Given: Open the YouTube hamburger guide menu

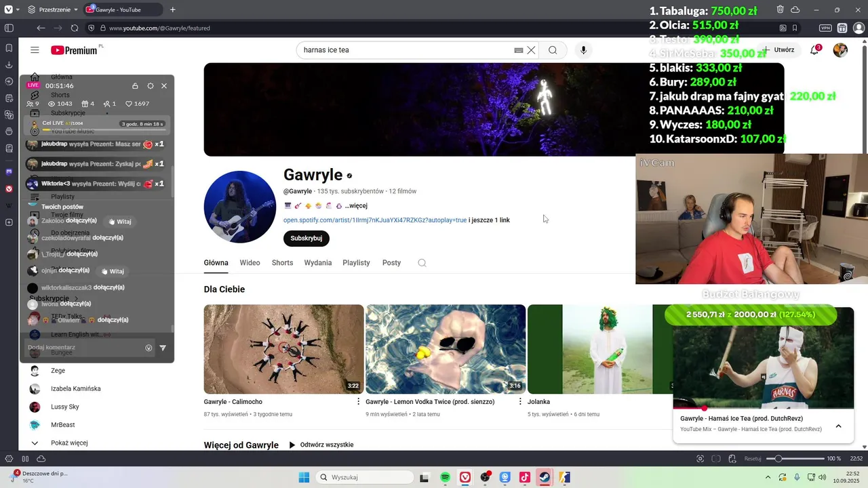Looking at the screenshot, I should [x=35, y=50].
